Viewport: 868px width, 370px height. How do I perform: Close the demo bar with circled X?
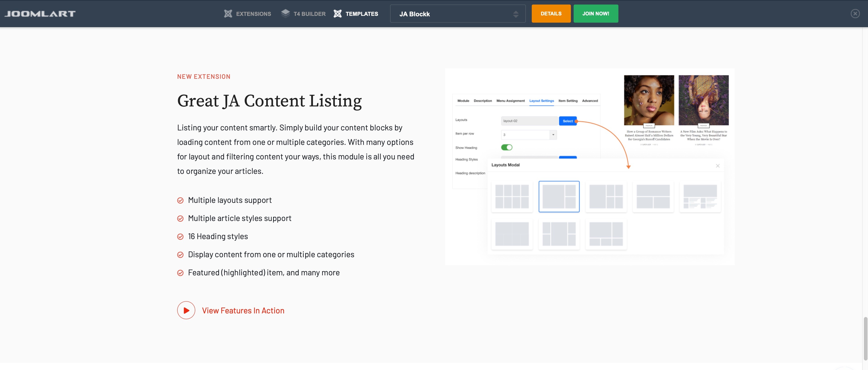click(855, 14)
